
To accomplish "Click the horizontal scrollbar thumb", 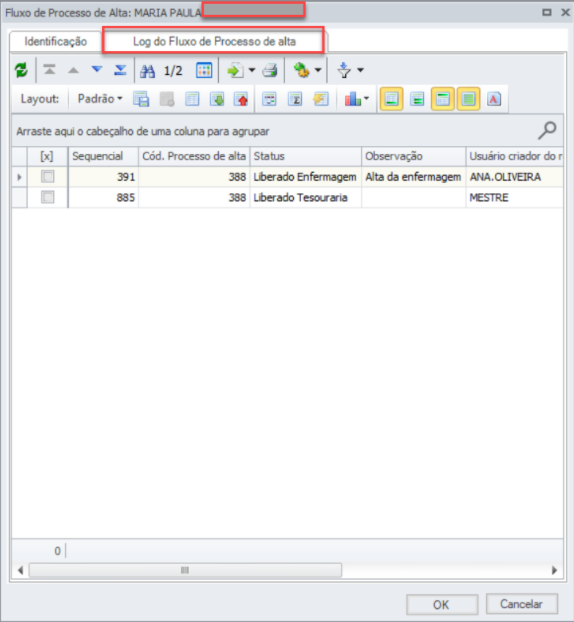I will 185,570.
